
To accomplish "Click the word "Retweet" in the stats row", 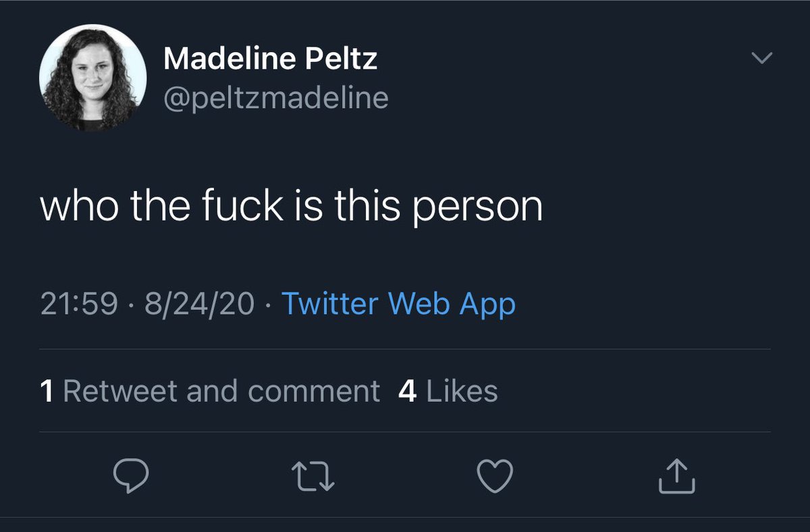I will [x=122, y=392].
